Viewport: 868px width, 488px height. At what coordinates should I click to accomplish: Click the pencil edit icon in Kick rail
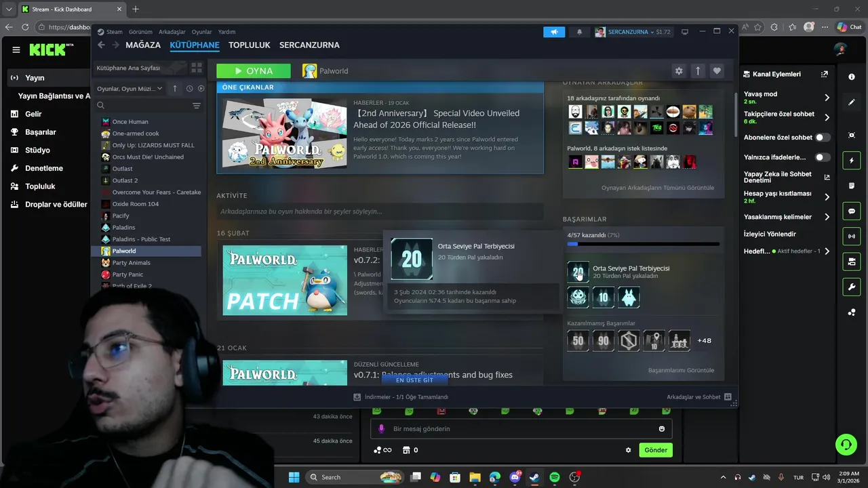(x=852, y=102)
